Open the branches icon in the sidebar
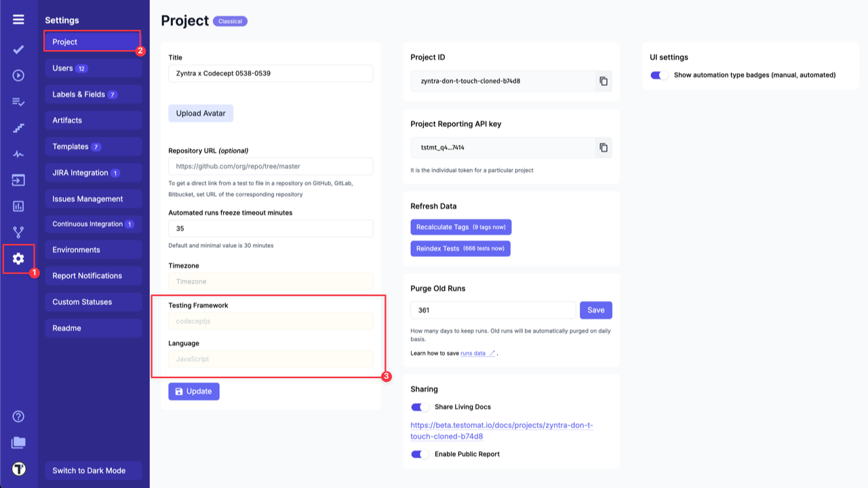868x488 pixels. pos(18,232)
